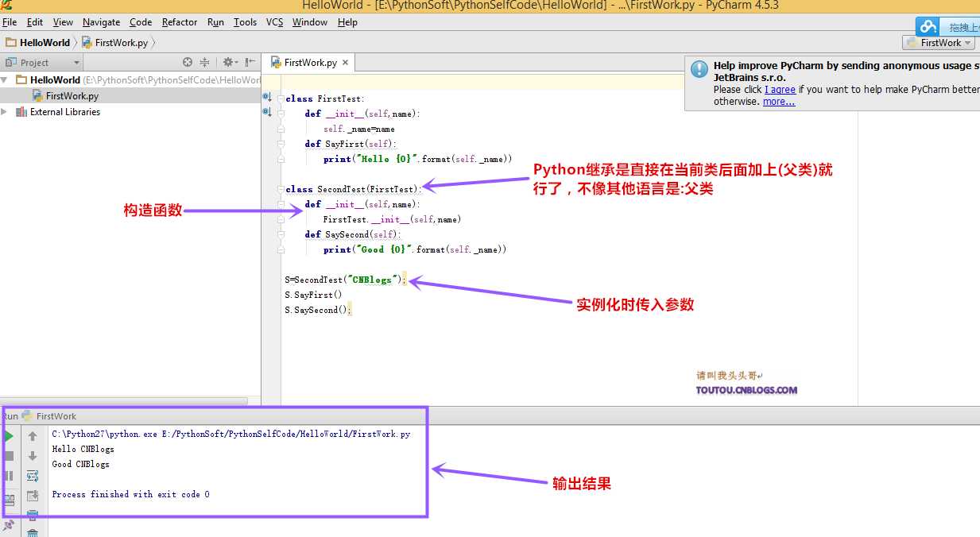Open the VCS menu
The height and width of the screenshot is (537, 980).
(274, 22)
